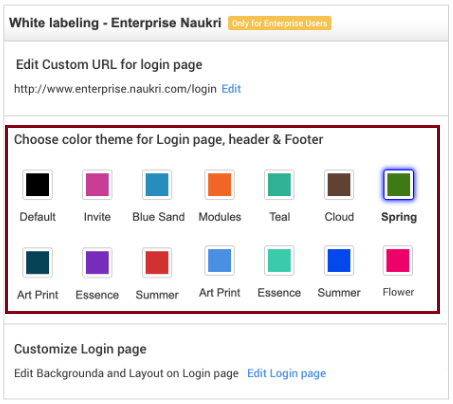453x404 pixels.
Task: Pick the Blue Sand color theme
Action: [157, 184]
